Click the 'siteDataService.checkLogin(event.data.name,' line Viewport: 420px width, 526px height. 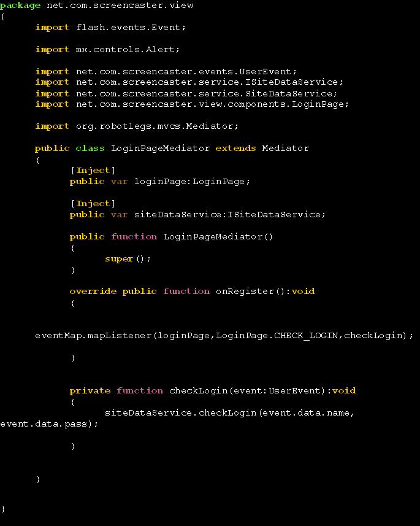pyautogui.click(x=229, y=412)
